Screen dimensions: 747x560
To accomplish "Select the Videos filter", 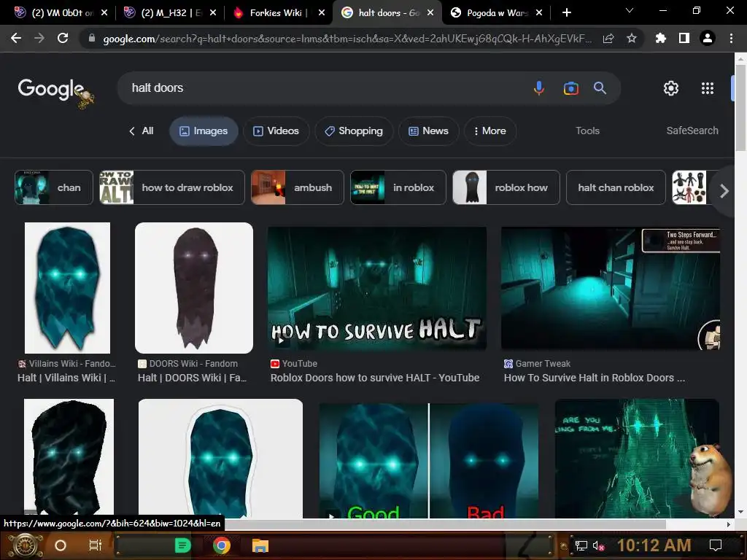I will click(276, 131).
